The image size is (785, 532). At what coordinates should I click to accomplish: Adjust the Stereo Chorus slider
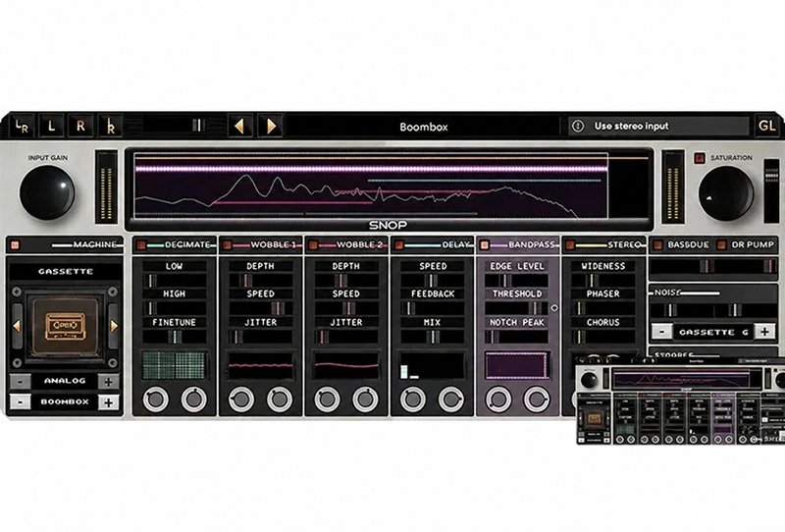click(602, 337)
